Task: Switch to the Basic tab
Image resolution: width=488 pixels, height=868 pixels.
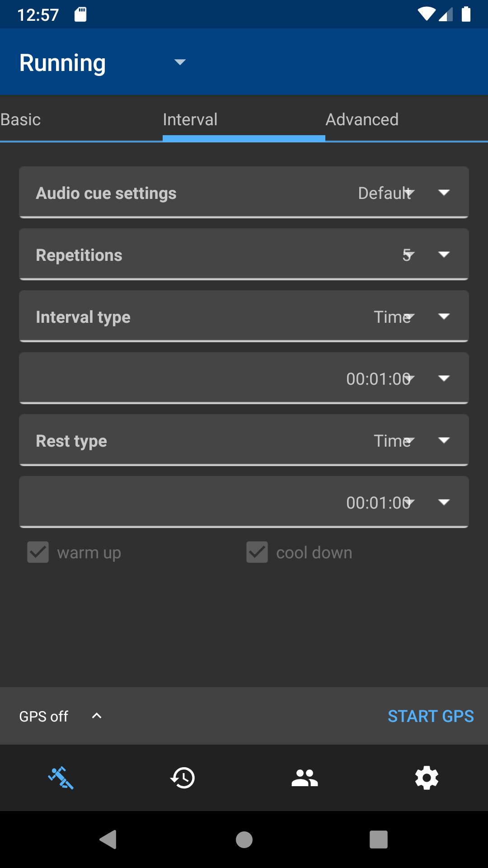Action: [21, 120]
